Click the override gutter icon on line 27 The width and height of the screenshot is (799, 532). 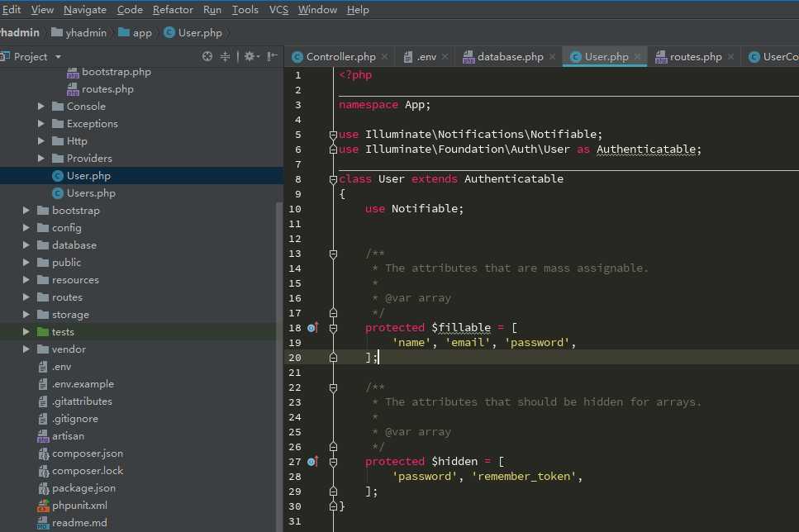[x=313, y=462]
